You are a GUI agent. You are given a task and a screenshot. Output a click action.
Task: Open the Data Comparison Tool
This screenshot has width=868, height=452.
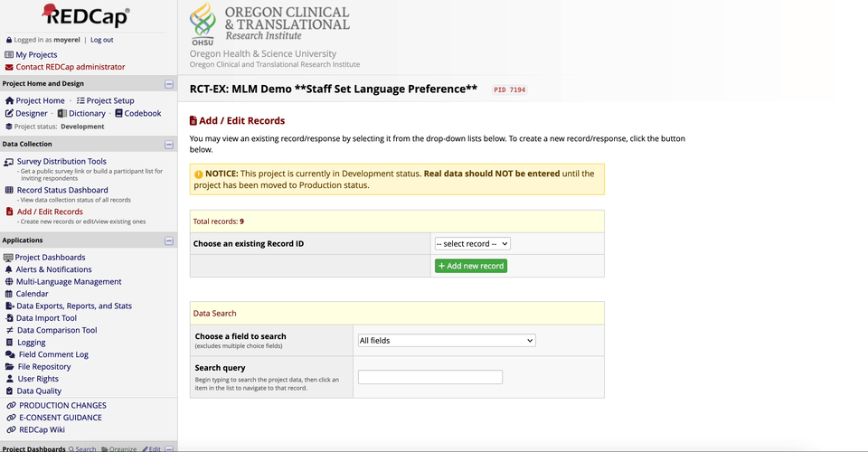[57, 330]
